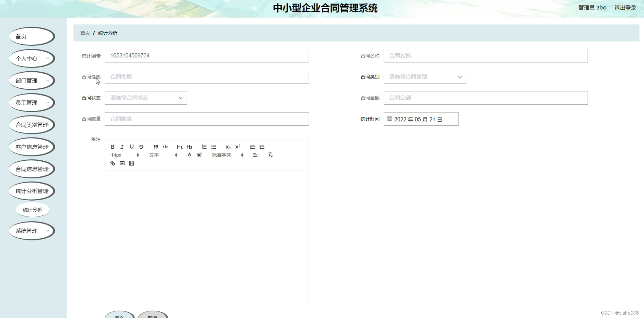Apply bold formatting in the remarks editor

click(x=112, y=147)
